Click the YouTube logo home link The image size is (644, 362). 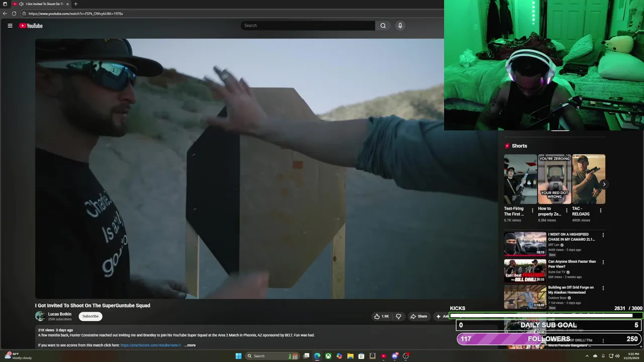pos(31,26)
